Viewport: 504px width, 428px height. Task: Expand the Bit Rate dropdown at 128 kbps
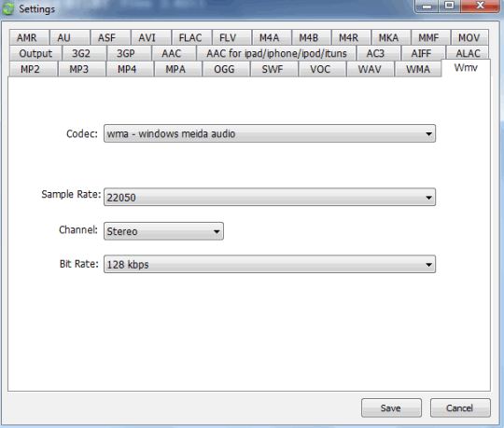(270, 264)
